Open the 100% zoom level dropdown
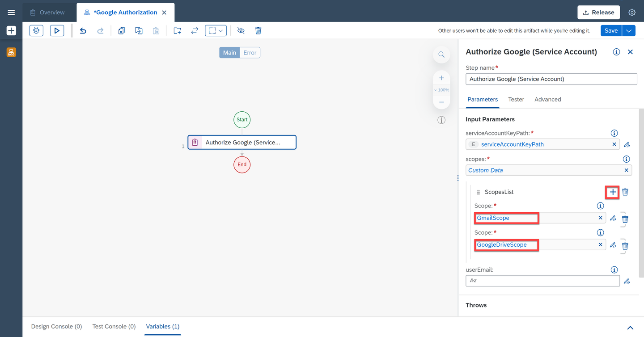The width and height of the screenshot is (644, 337). click(441, 90)
